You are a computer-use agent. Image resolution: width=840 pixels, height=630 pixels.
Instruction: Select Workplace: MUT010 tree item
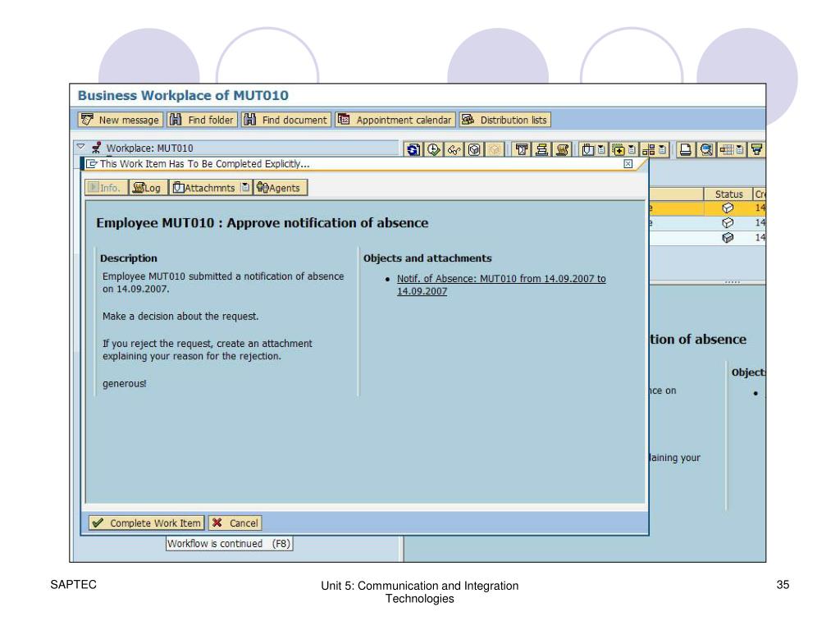[149, 148]
